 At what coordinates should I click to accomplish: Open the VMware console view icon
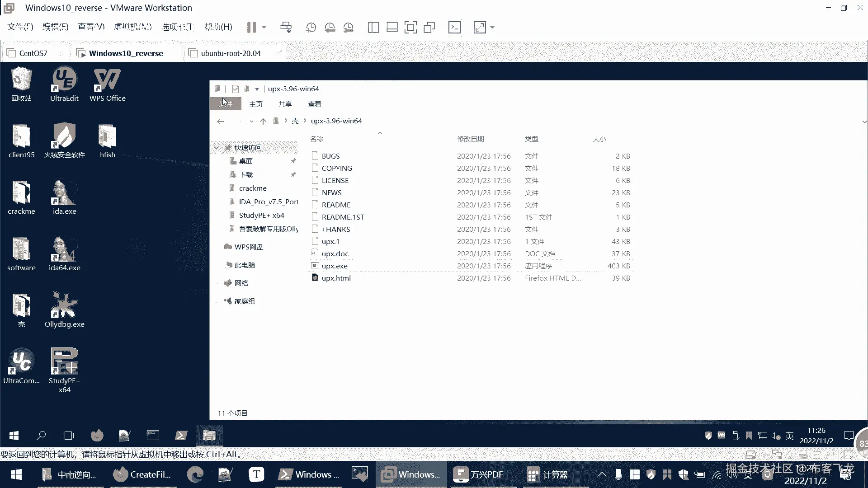[454, 28]
